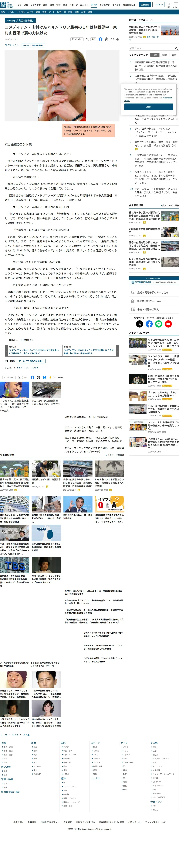179x868 pixels.
Task: Share on Bluesky icon at article bottom
Action: click(x=44, y=377)
